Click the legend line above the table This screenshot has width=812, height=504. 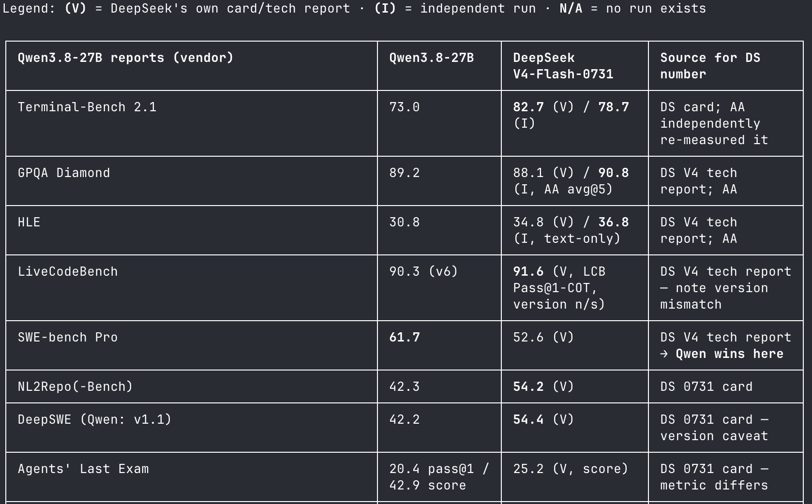coord(354,8)
